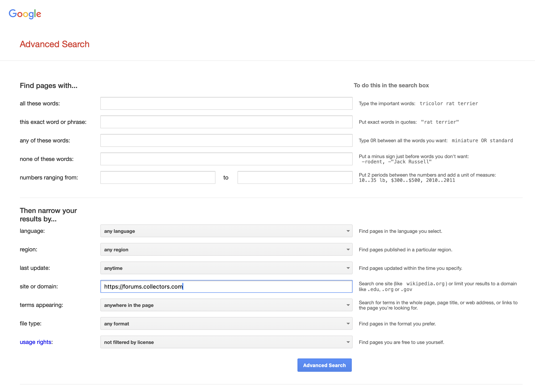Follow the usage rights link
535x392 pixels.
35,342
